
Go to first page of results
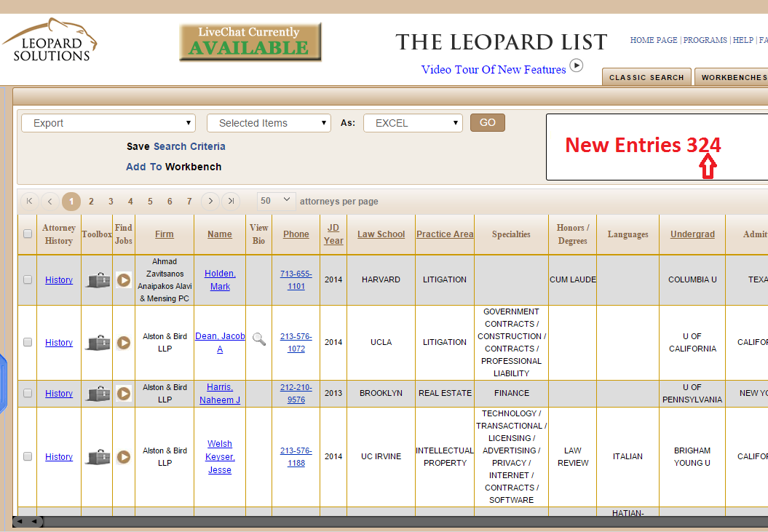pos(29,202)
